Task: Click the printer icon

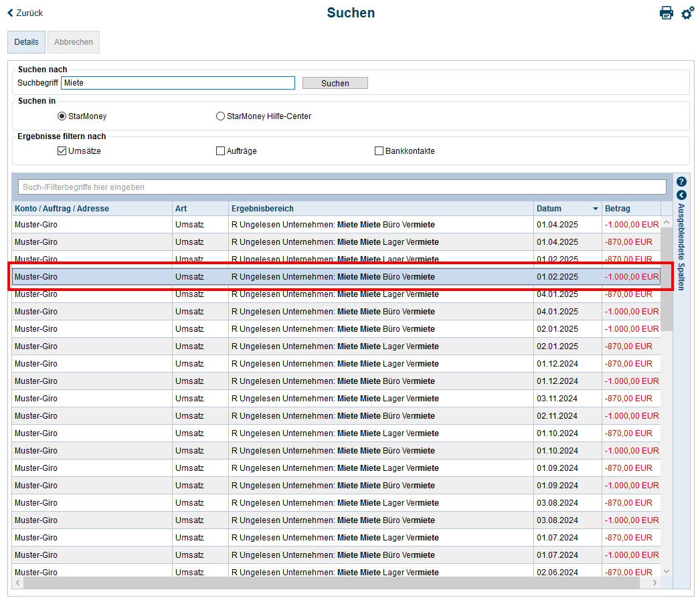Action: tap(666, 13)
